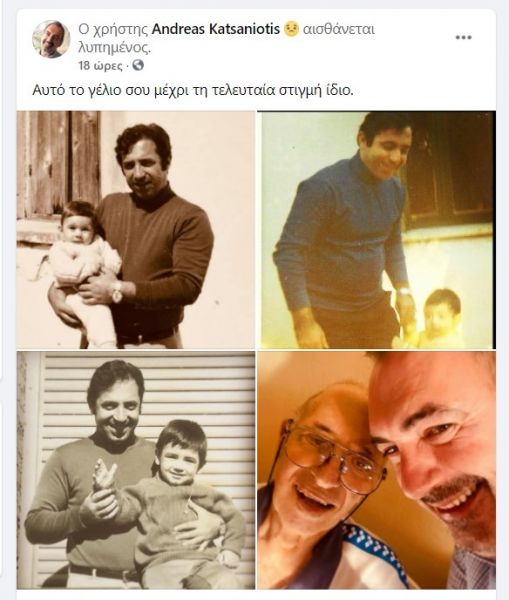Open photo of man in blue sweater
The width and height of the screenshot is (509, 600).
point(377,230)
